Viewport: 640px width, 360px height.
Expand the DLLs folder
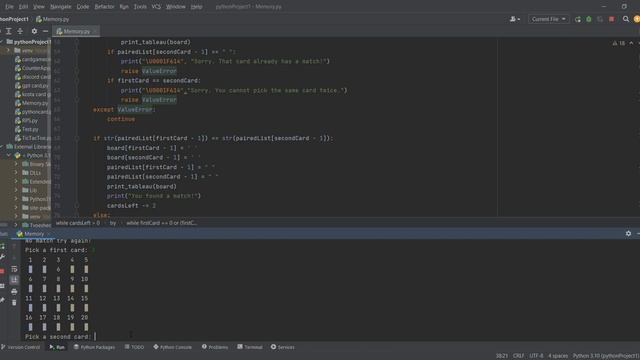coord(16,173)
